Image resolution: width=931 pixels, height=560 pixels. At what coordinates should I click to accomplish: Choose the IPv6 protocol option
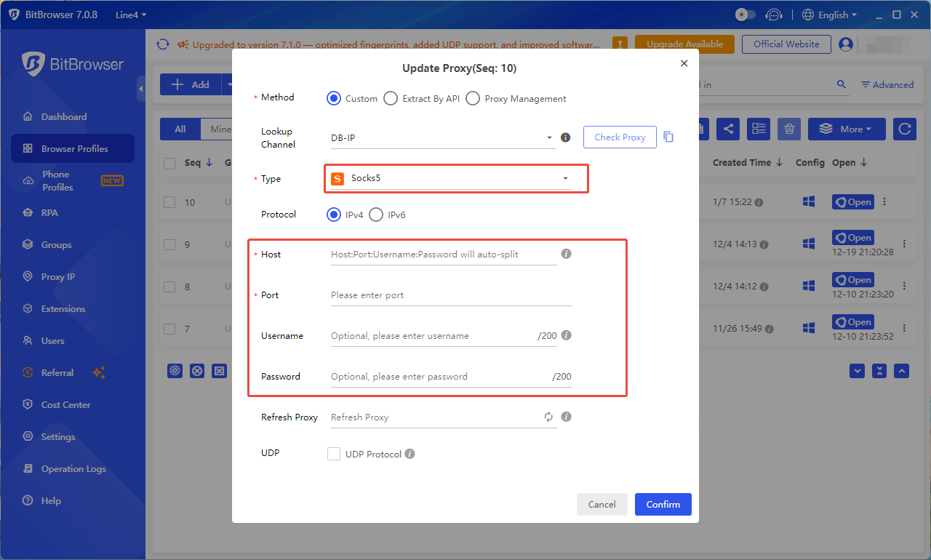point(376,215)
